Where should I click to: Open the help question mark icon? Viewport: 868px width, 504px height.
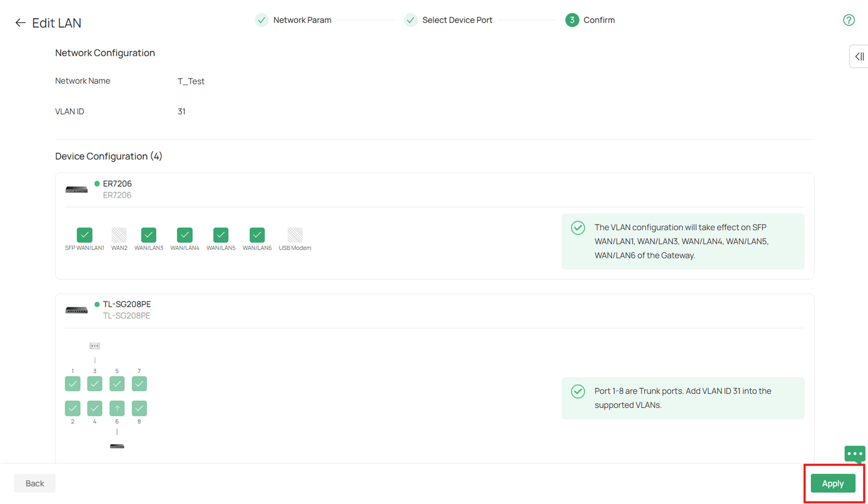[848, 20]
